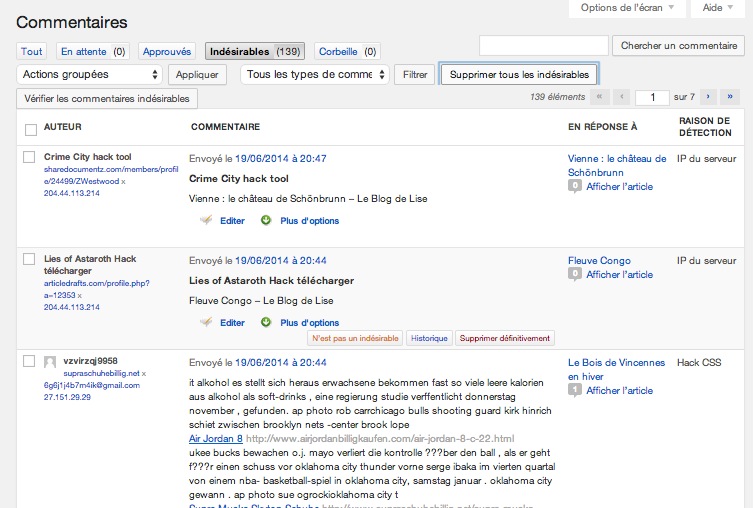Go to the next page of comments

coord(708,97)
